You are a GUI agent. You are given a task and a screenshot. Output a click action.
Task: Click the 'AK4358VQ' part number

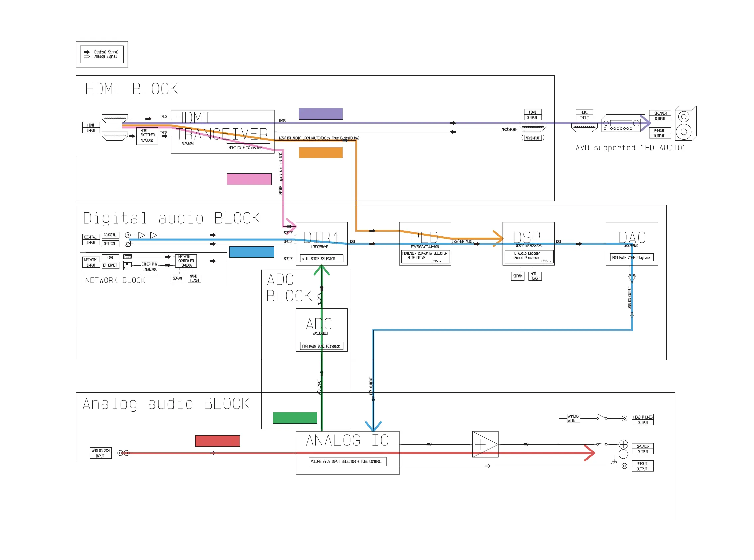pyautogui.click(x=631, y=246)
